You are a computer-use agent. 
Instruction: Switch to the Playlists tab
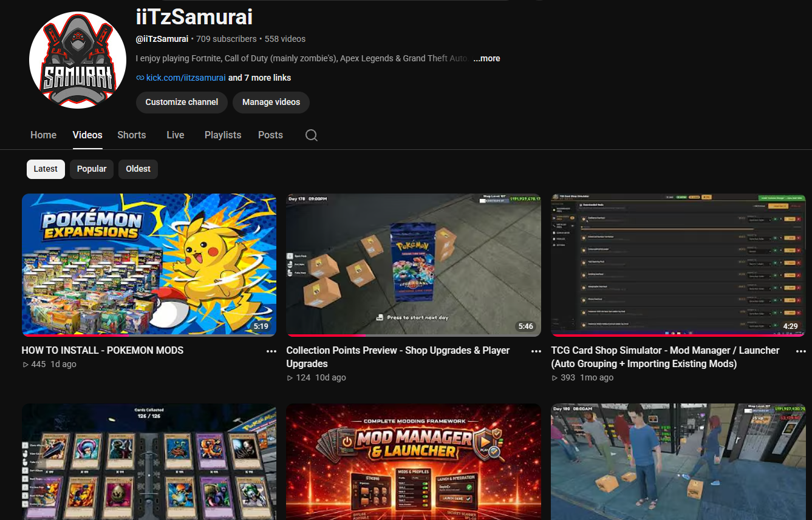[x=223, y=135]
